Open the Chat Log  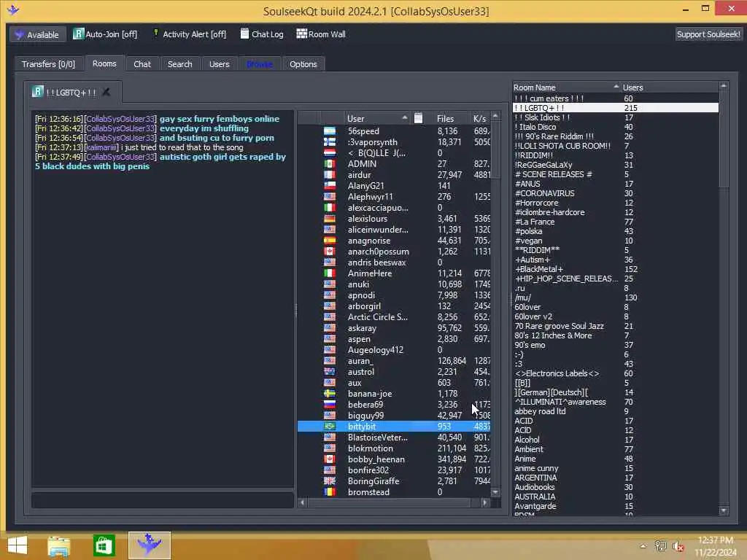click(262, 34)
